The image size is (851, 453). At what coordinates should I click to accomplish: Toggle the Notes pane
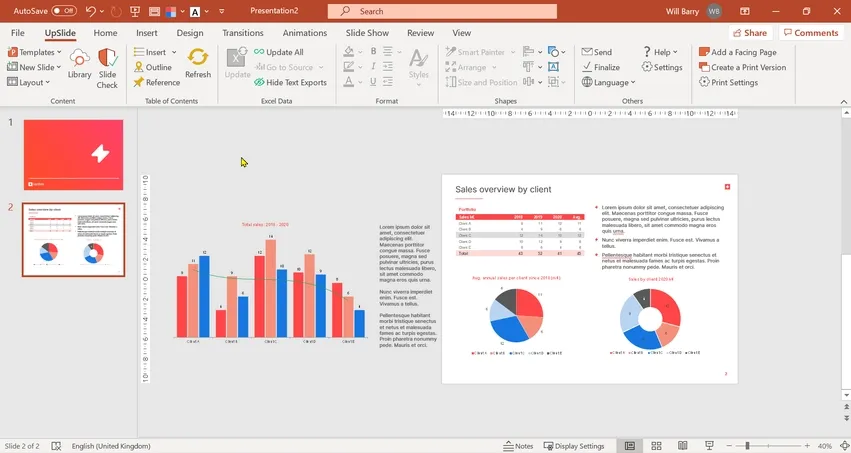pyautogui.click(x=518, y=446)
